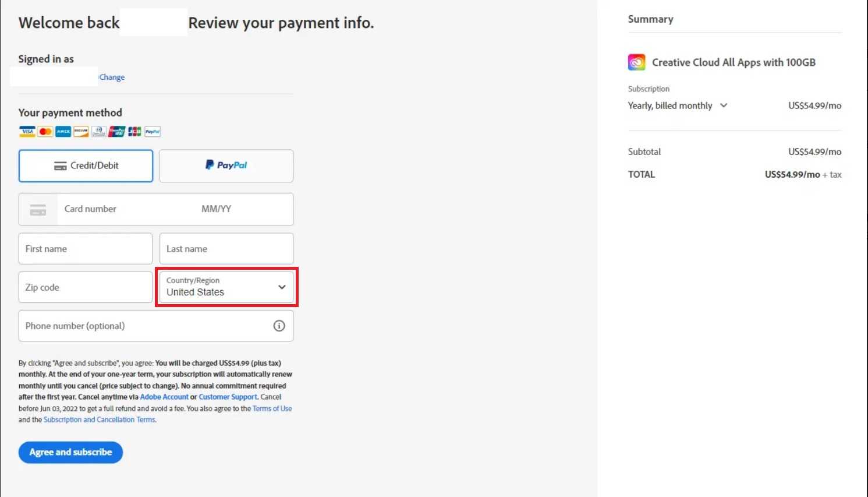Choose PayPal as payment method
The width and height of the screenshot is (868, 497).
(226, 166)
